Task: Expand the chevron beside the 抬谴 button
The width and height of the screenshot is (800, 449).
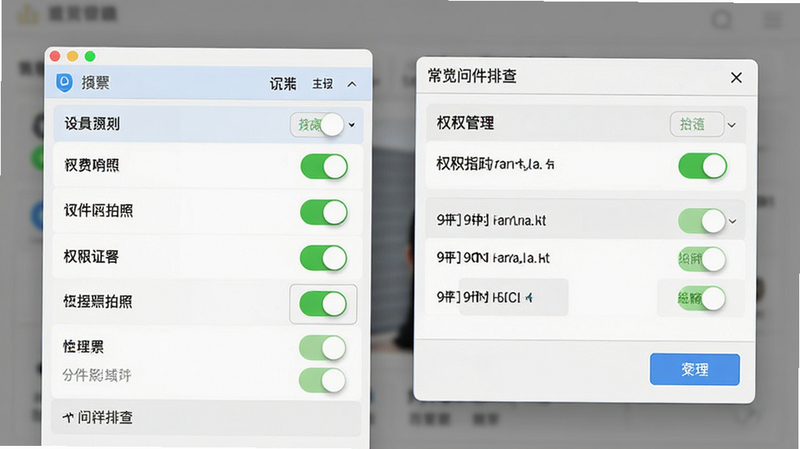Action: coord(732,125)
